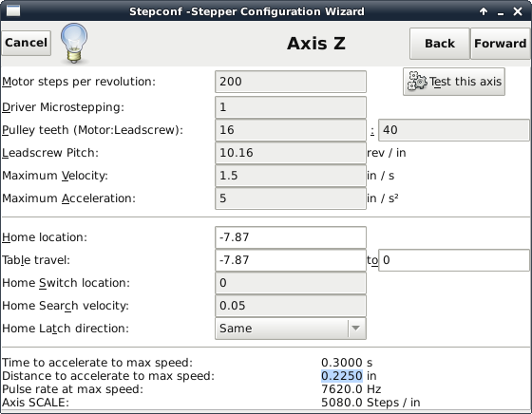Select the Home Switch location field
Image resolution: width=532 pixels, height=414 pixels.
pyautogui.click(x=291, y=283)
